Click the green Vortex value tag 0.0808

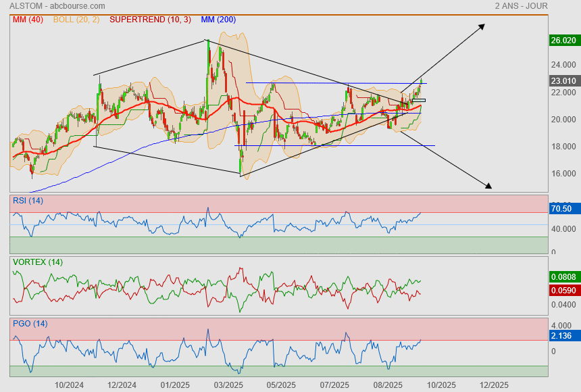tap(563, 276)
